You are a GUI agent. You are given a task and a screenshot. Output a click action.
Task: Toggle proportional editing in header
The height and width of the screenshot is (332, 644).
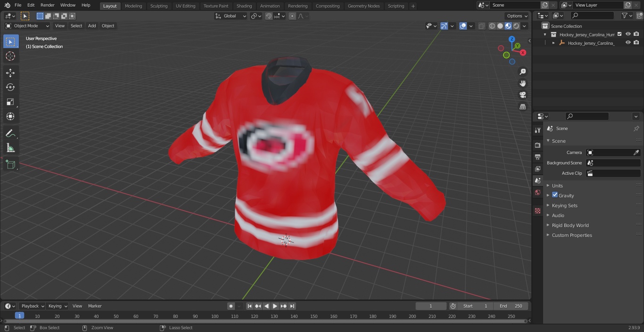[292, 16]
